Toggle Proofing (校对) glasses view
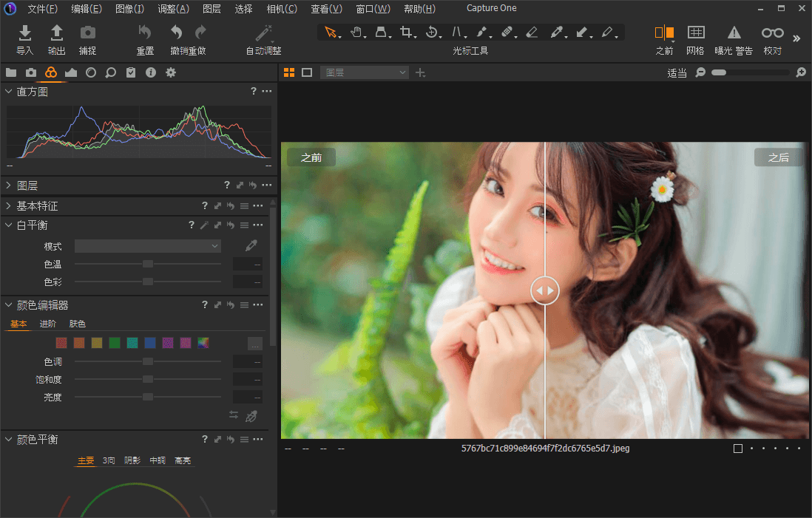This screenshot has width=812, height=518. 772,33
